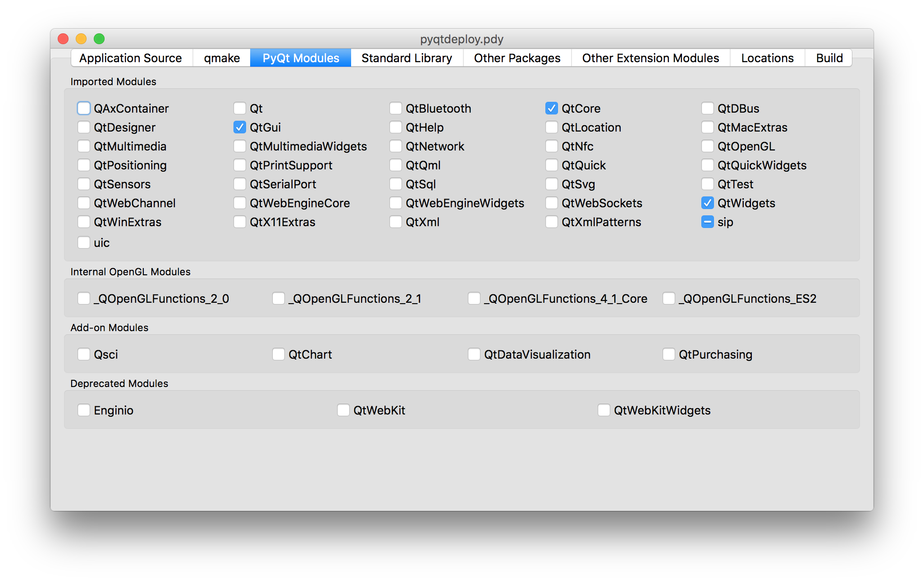This screenshot has height=583, width=924.
Task: Uncheck the QtCore module checkbox
Action: [x=551, y=109]
